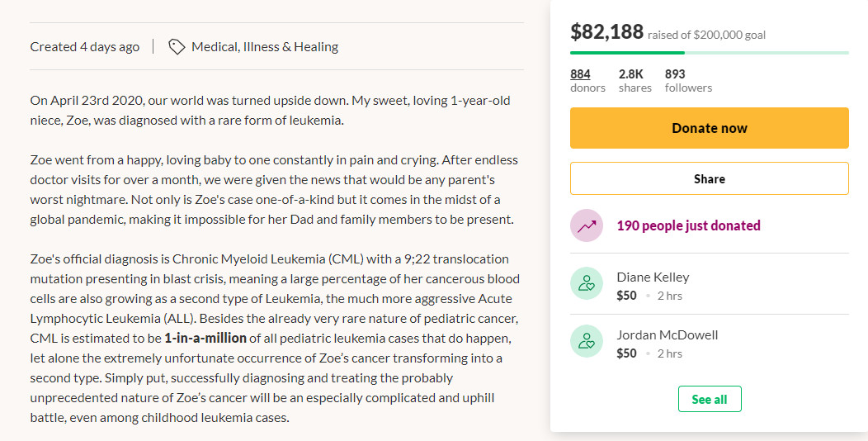
Task: Click Jordan McDowell's donor avatar icon
Action: [587, 342]
